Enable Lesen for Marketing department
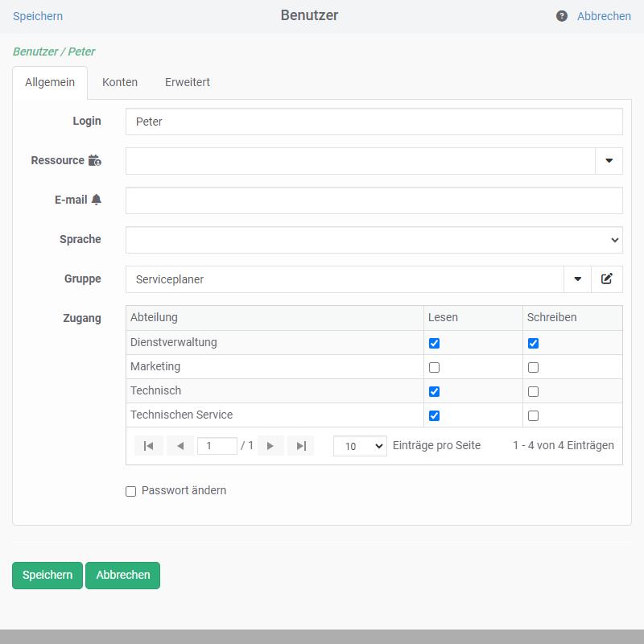Screen dimensions: 644x644 435,367
